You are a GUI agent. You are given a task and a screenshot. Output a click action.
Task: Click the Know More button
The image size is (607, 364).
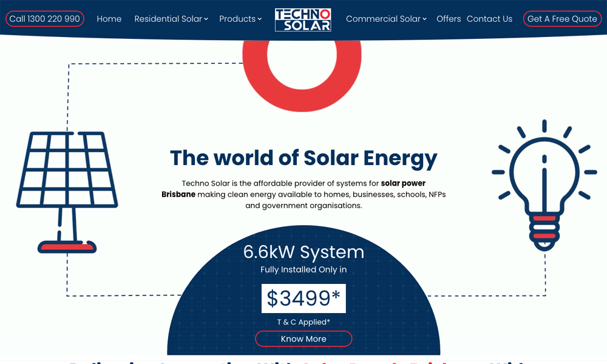(x=303, y=339)
